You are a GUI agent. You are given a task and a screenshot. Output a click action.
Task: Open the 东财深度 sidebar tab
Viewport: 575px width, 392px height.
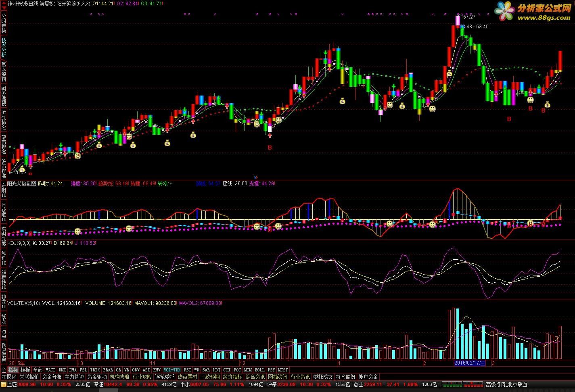[x=4, y=236]
